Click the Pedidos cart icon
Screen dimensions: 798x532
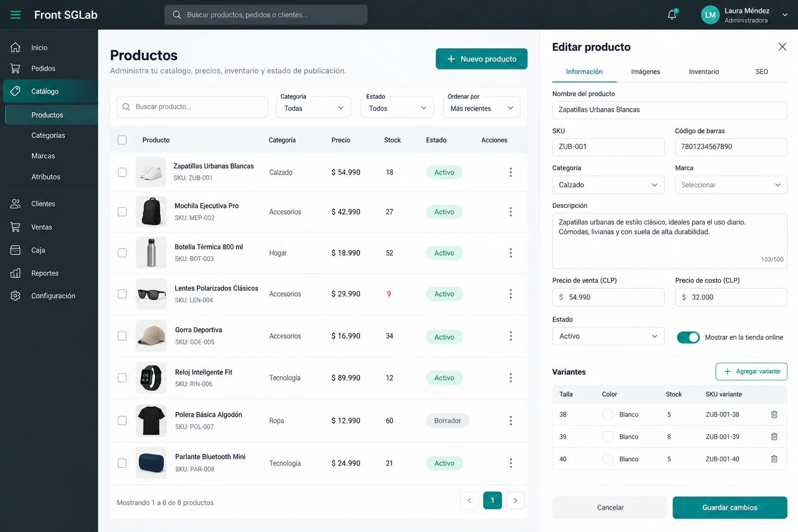(16, 68)
